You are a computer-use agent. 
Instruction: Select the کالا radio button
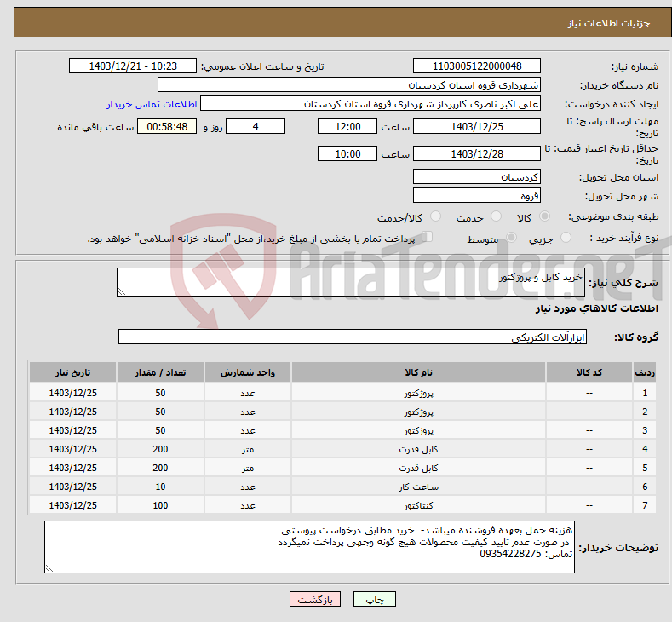tap(544, 216)
